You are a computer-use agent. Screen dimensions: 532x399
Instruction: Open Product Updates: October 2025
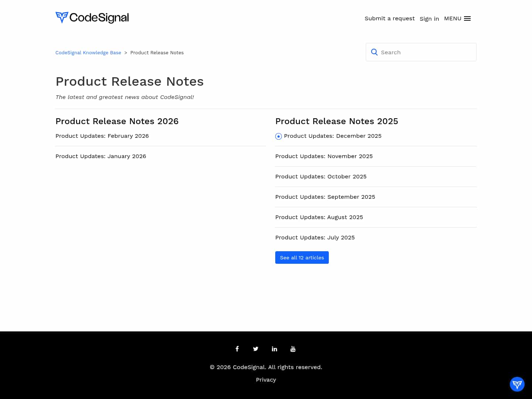[x=321, y=177]
